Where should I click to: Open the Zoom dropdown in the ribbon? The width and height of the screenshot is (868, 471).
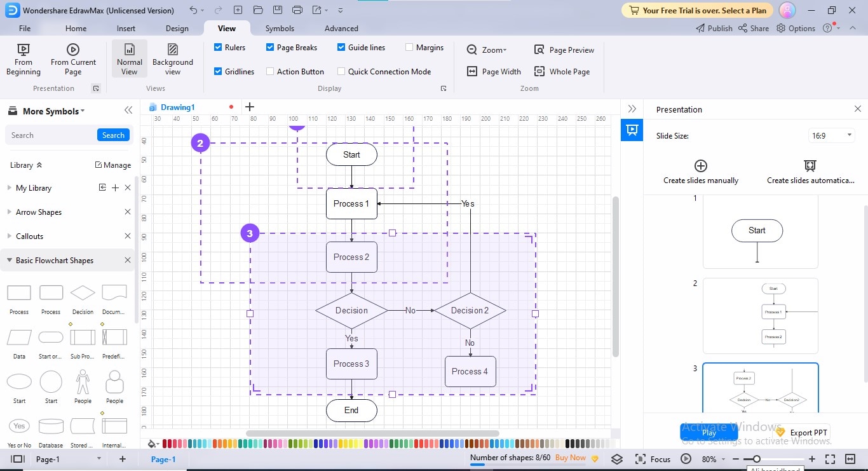point(487,50)
